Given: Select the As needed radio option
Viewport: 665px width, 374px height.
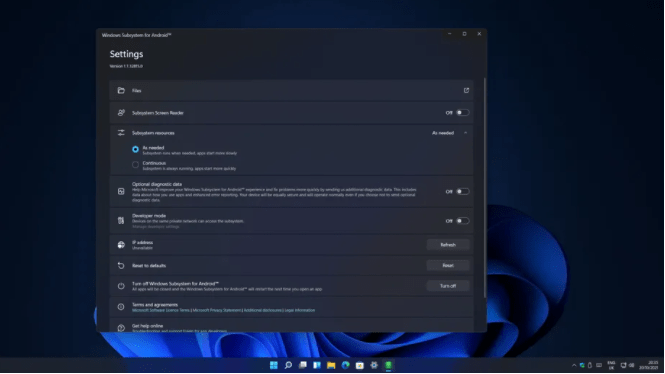Looking at the screenshot, I should click(x=135, y=149).
